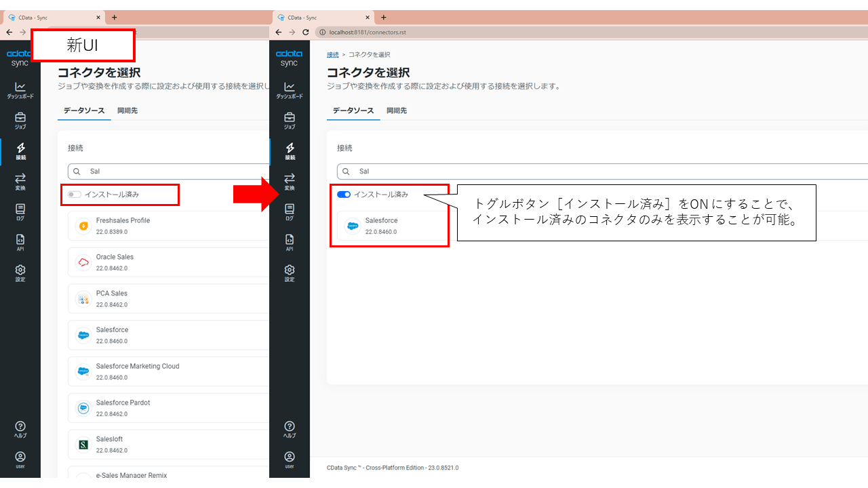The image size is (868, 488).
Task: Go back in the right browser window
Action: (x=278, y=32)
